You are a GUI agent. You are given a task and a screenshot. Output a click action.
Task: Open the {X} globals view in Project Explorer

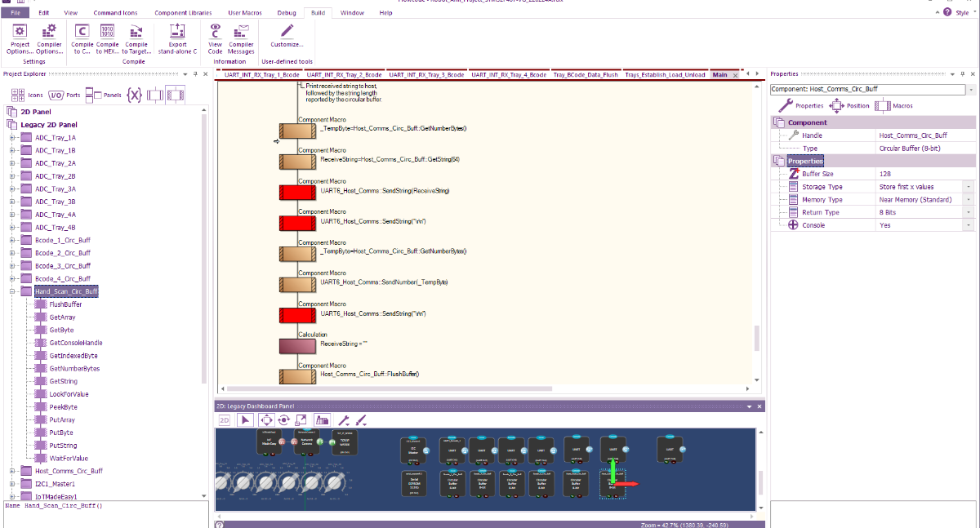[x=134, y=95]
